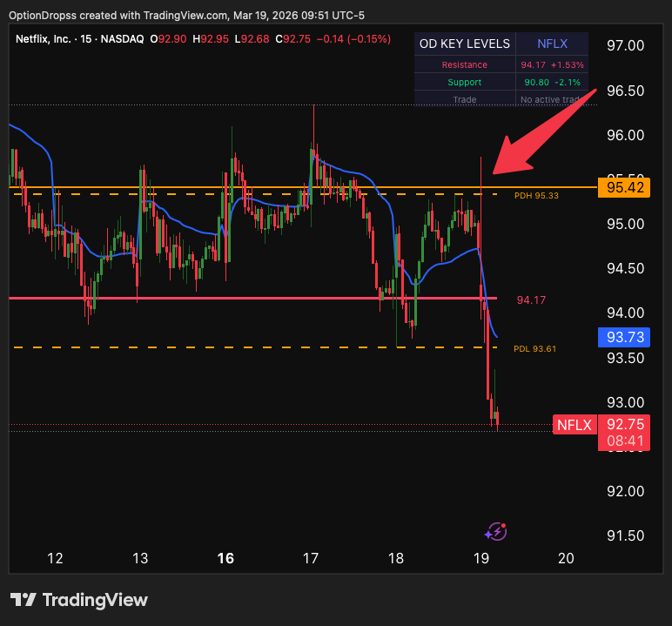Click date 18 on the time axis
The width and height of the screenshot is (672, 626).
[x=395, y=558]
